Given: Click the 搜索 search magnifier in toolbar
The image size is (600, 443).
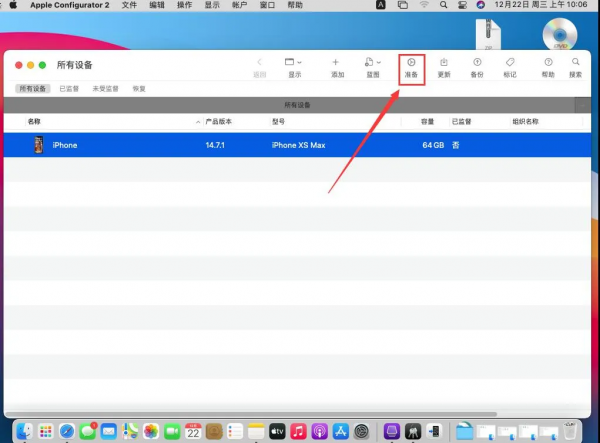Looking at the screenshot, I should 576,62.
